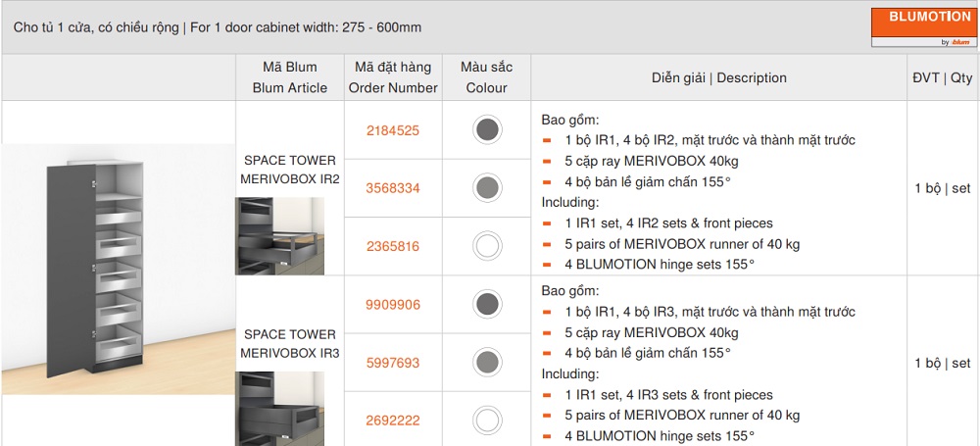Click the Màu sắc Colour column header

pos(487,77)
